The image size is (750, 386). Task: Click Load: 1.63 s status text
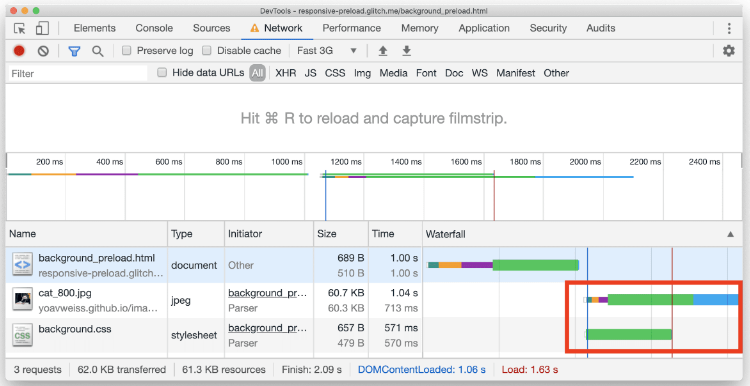529,370
